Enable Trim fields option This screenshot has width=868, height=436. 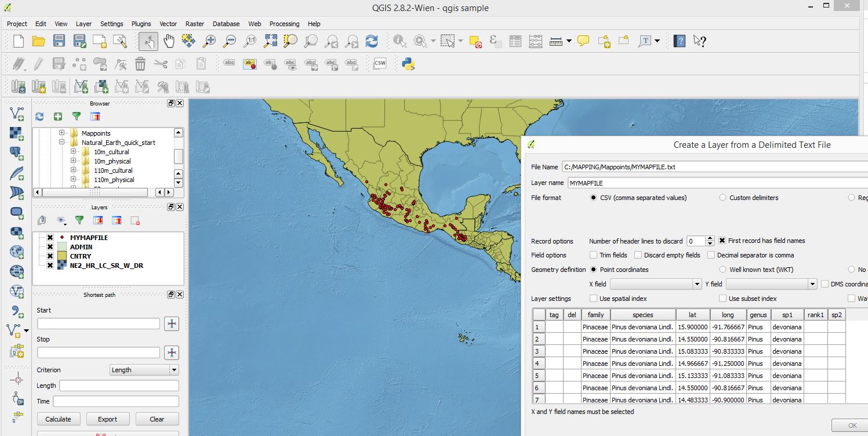(x=593, y=255)
